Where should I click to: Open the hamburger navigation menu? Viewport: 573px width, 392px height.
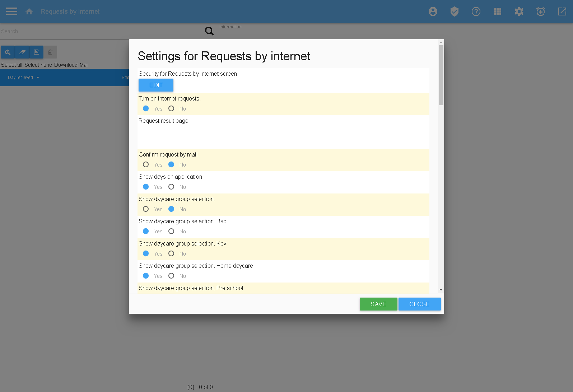pos(11,11)
